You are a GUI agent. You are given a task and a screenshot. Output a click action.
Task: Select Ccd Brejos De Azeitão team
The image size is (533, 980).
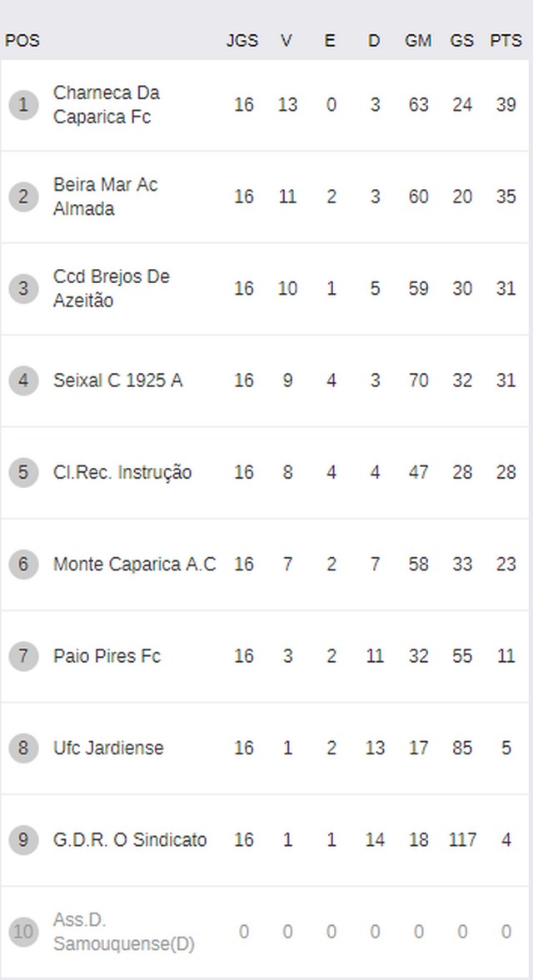(x=112, y=289)
